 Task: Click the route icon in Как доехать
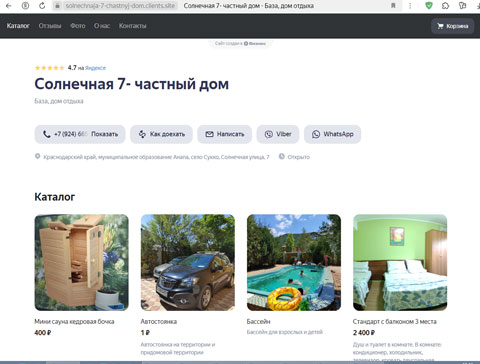point(142,134)
